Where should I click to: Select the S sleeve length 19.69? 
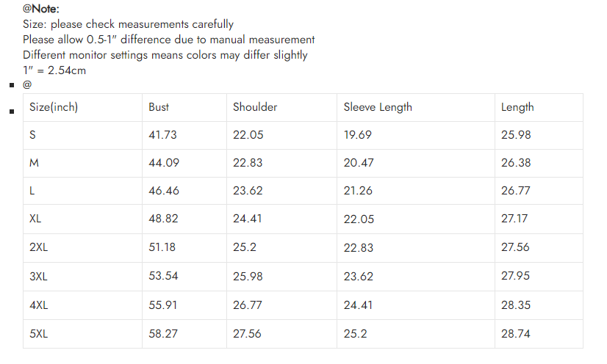[x=358, y=135]
